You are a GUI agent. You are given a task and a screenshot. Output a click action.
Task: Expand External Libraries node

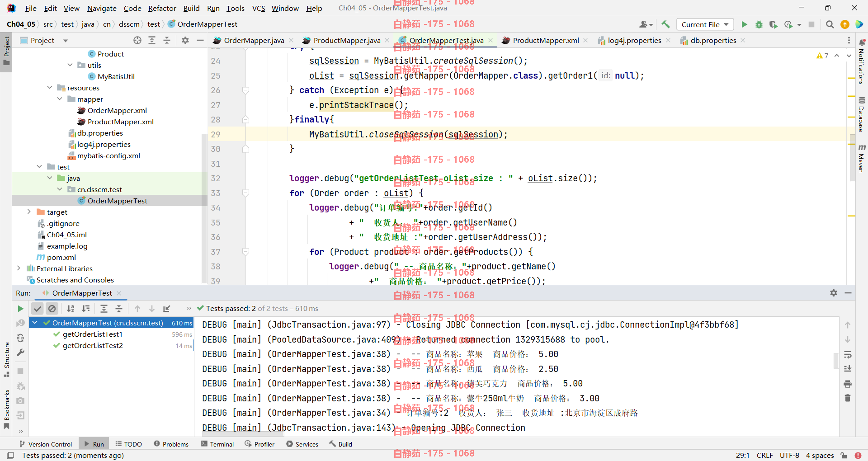[x=19, y=268]
